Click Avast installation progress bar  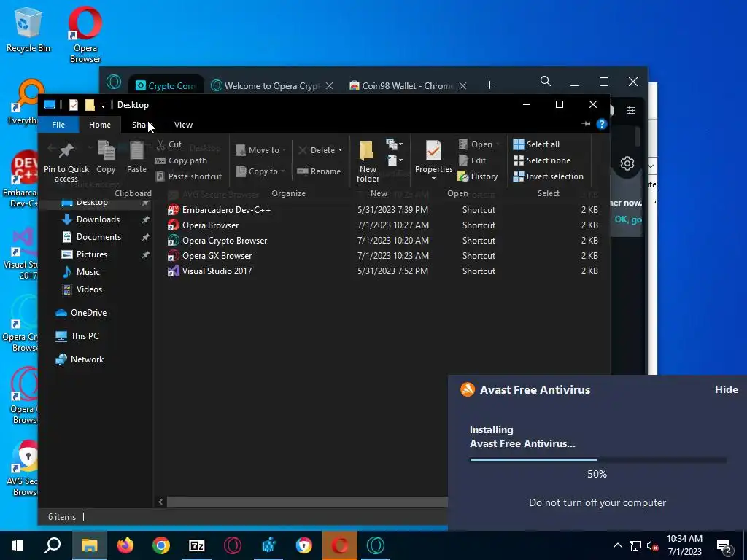click(x=598, y=460)
